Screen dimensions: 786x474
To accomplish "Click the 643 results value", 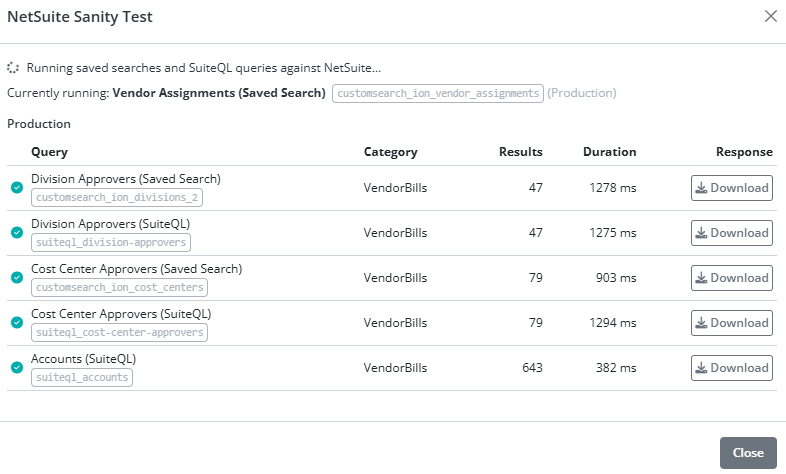I will [532, 368].
